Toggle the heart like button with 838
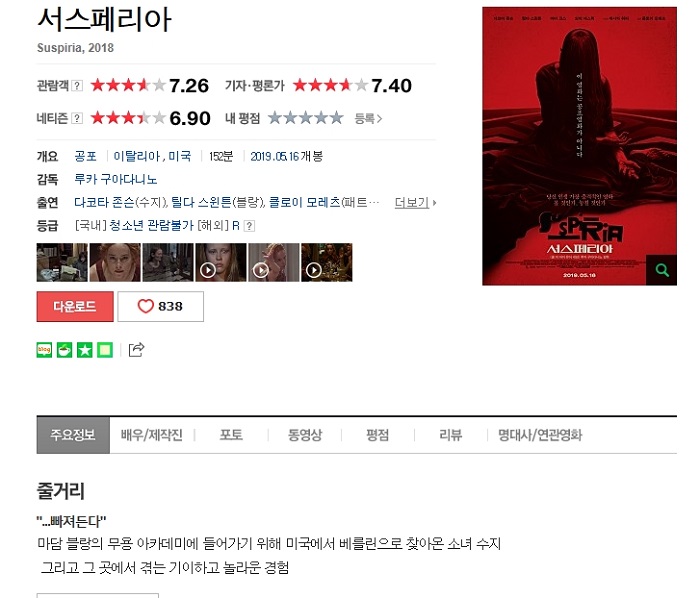The image size is (700, 598). click(161, 306)
